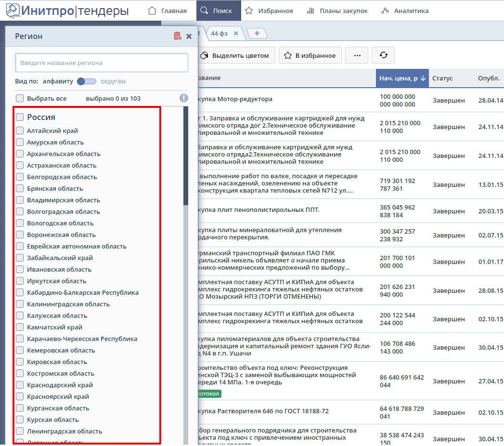Toggle view between алфавиту and округам

click(87, 81)
